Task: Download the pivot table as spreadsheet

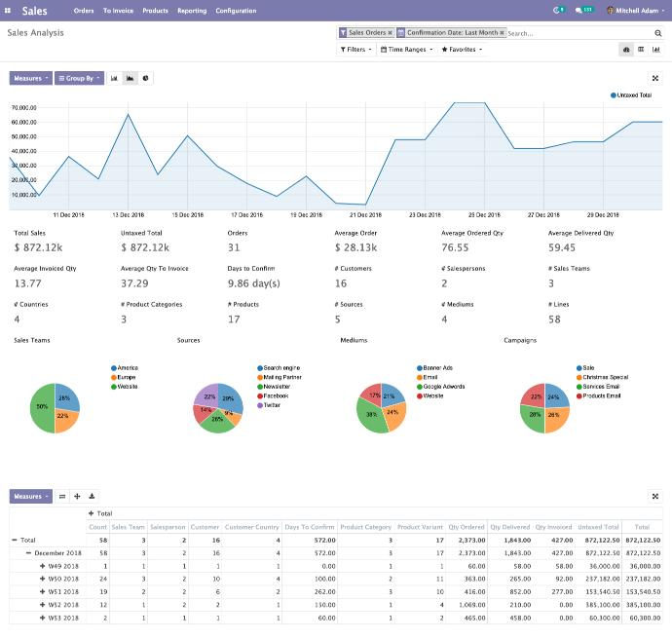Action: point(92,496)
